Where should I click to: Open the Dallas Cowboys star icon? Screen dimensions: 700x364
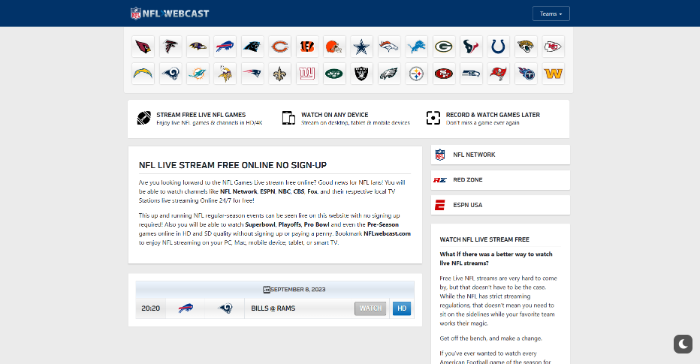[x=362, y=46]
